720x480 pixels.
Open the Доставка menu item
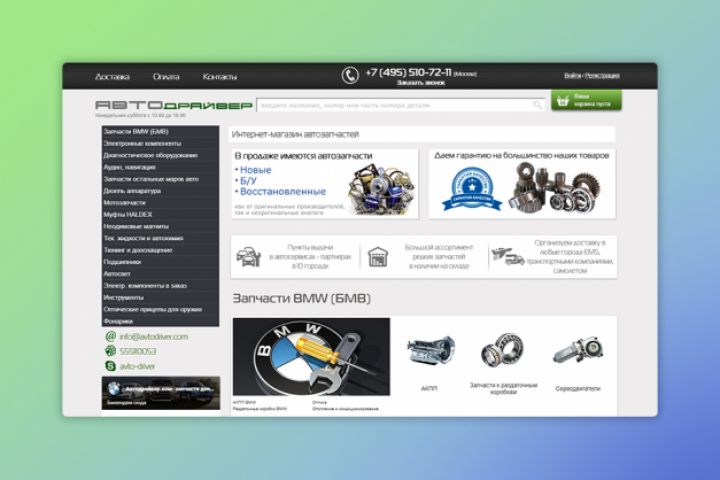tap(112, 77)
